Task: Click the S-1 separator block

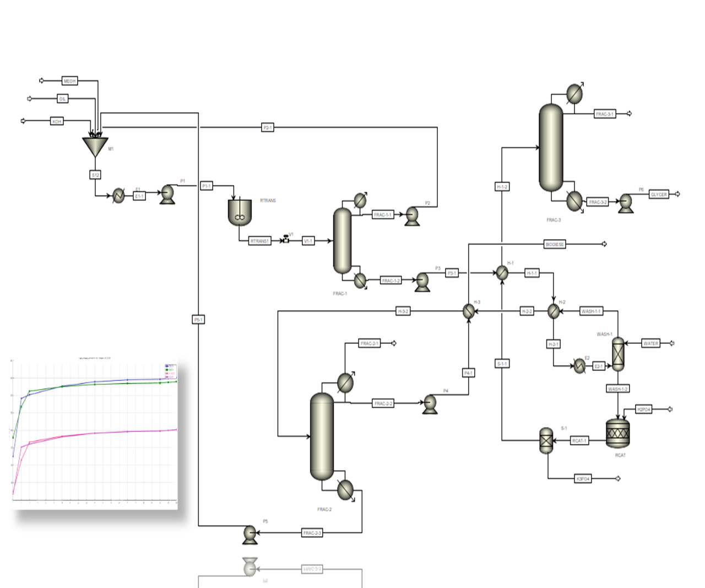Action: click(x=546, y=441)
